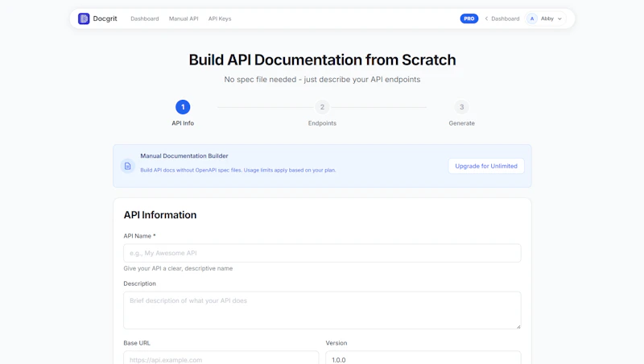Click the 'Manual Documentation Builder' heading
The width and height of the screenshot is (644, 364).
point(184,156)
